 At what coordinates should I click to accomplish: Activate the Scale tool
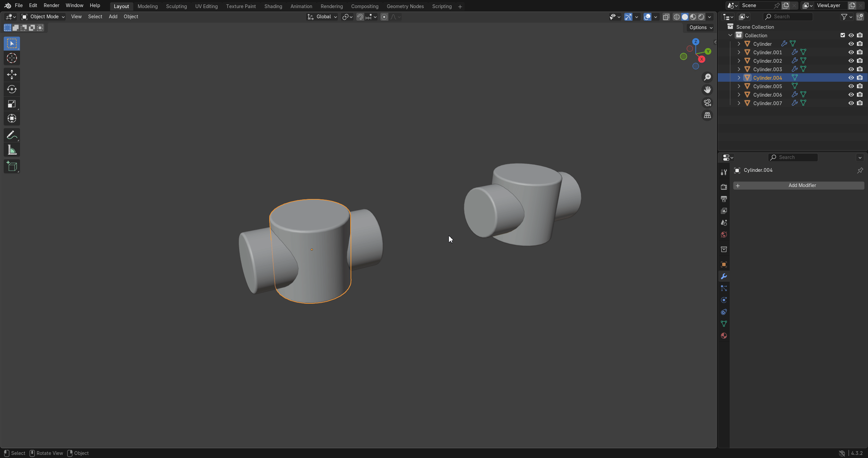coord(12,104)
